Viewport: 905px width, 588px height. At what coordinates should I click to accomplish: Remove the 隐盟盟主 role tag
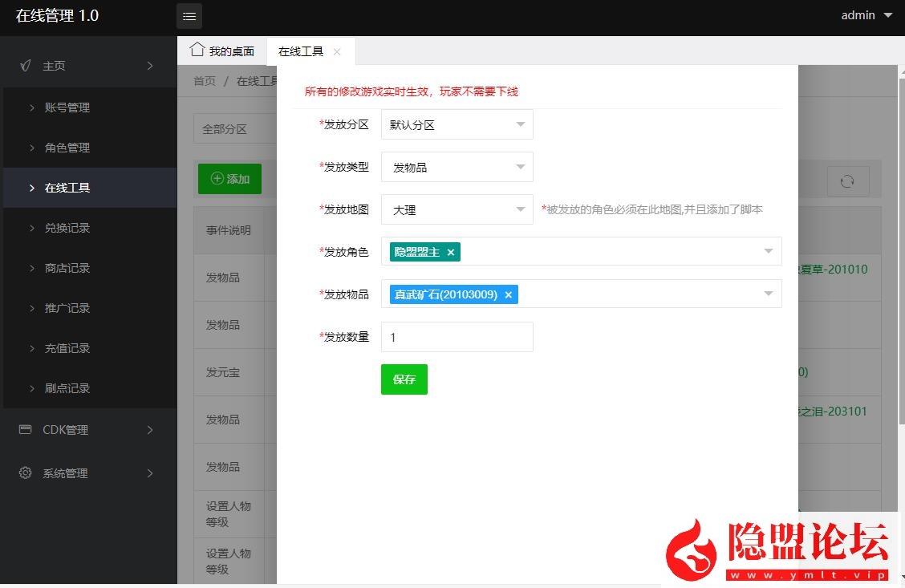click(451, 252)
